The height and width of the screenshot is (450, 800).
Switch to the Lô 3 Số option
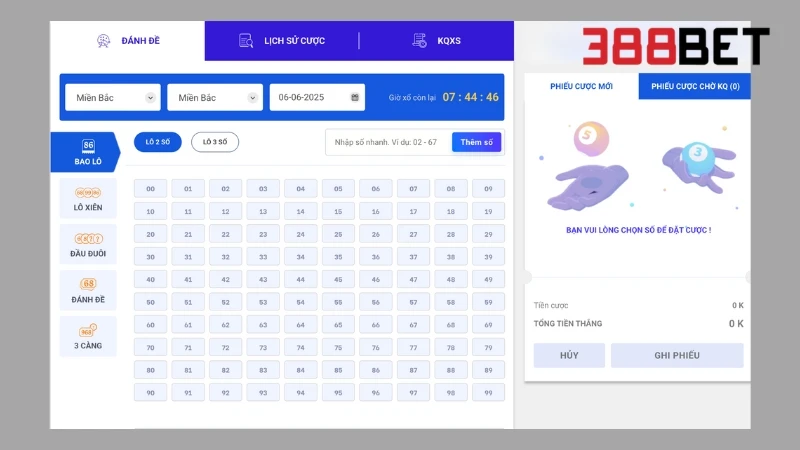[x=215, y=142]
